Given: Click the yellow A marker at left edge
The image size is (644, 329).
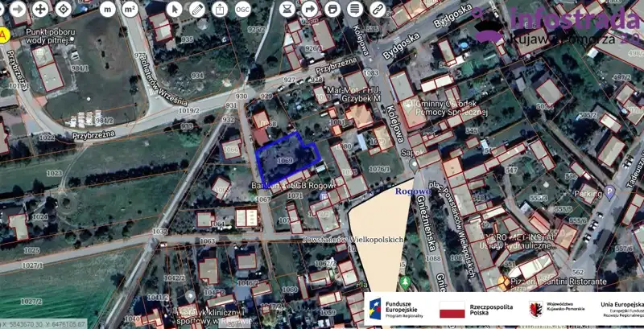Looking at the screenshot, I should tap(4, 35).
